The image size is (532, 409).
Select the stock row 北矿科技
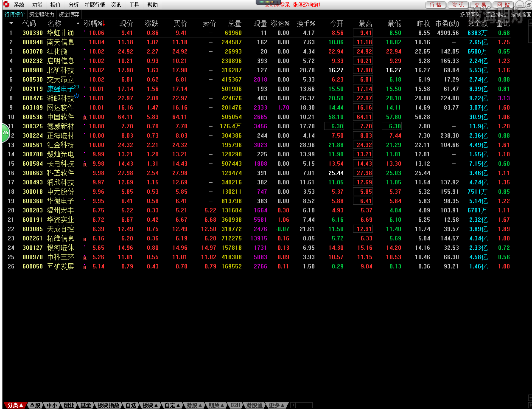(x=257, y=70)
